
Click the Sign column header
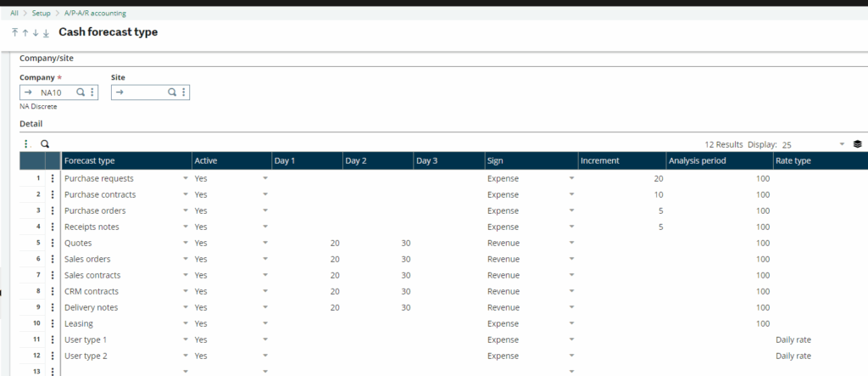pos(531,160)
